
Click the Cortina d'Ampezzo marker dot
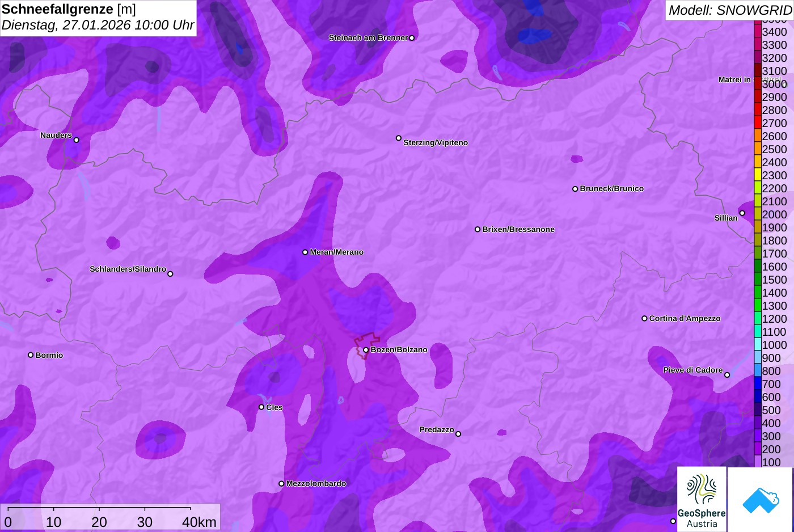[644, 319]
